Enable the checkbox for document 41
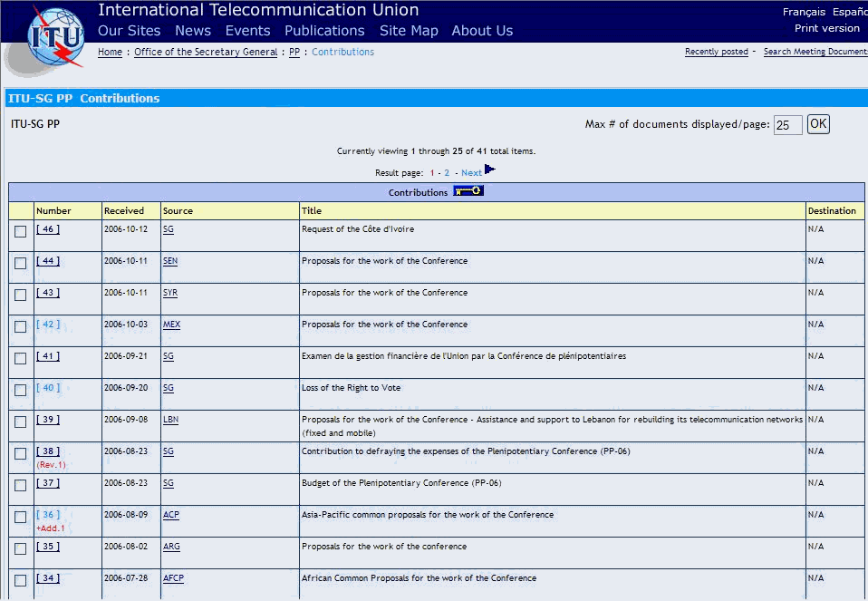This screenshot has height=601, width=868. (21, 358)
